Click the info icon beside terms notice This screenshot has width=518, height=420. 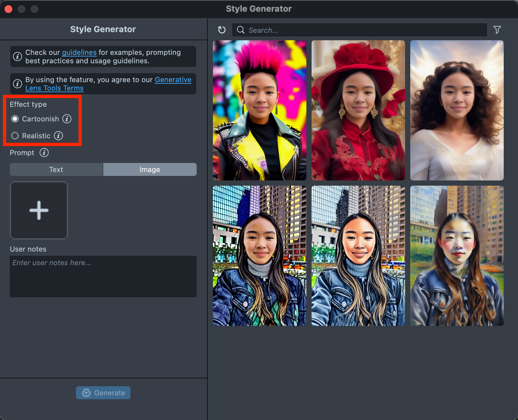pyautogui.click(x=18, y=84)
